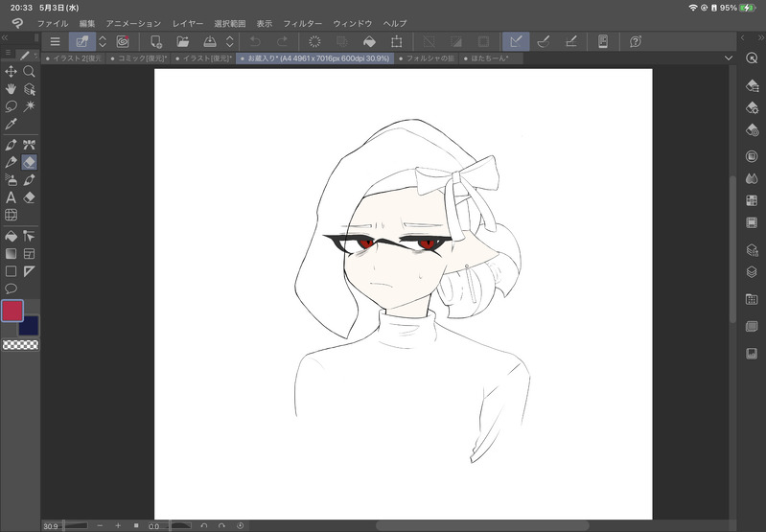Open the Balloon speech bubble tool

click(x=12, y=289)
